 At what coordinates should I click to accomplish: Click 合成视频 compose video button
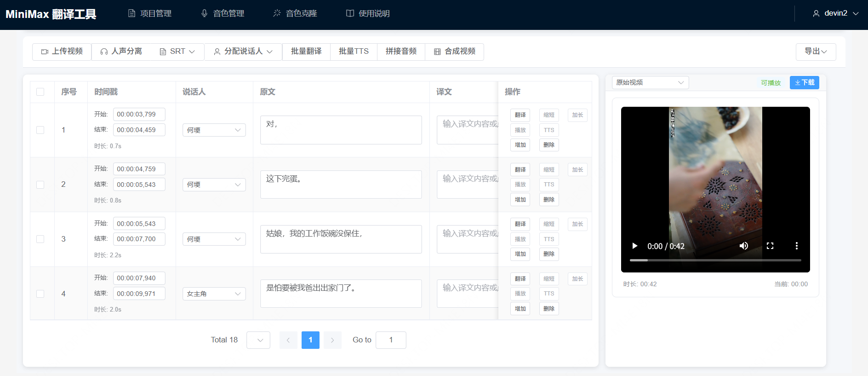tap(454, 51)
